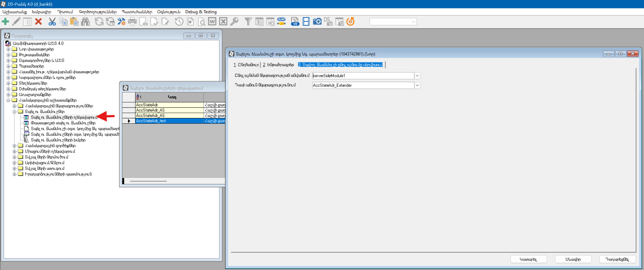Click the Կատարել button

click(528, 259)
